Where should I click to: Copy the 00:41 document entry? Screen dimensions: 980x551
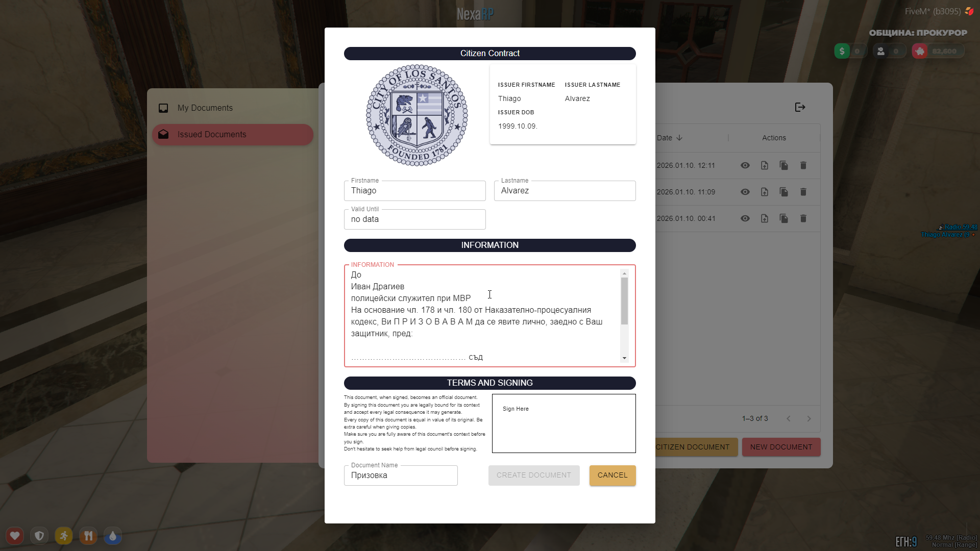tap(784, 218)
